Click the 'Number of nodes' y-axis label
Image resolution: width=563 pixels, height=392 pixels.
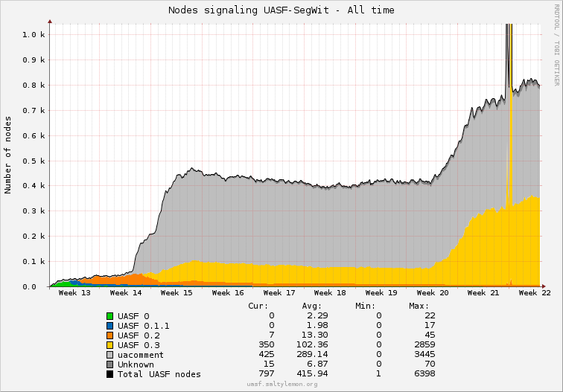(x=8, y=155)
